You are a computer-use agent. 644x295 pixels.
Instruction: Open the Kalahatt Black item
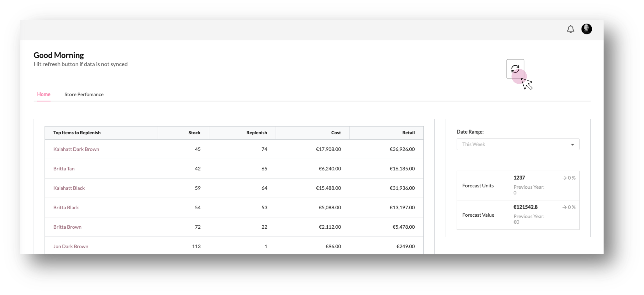point(69,188)
